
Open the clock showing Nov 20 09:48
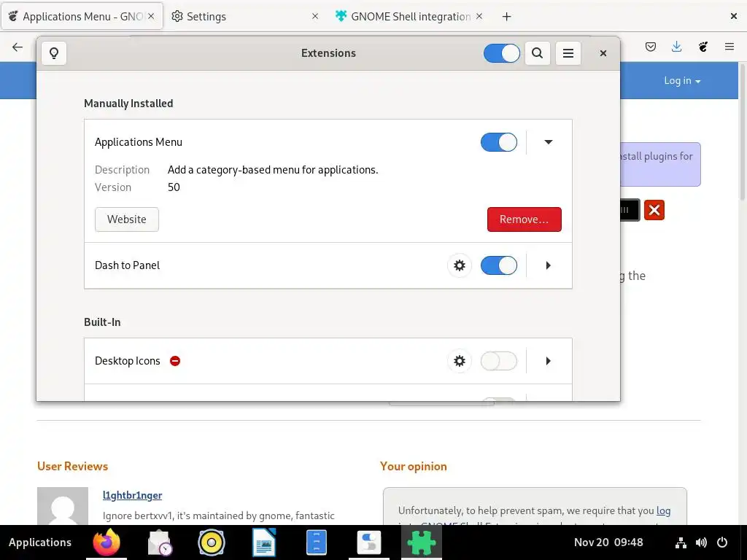pyautogui.click(x=608, y=542)
